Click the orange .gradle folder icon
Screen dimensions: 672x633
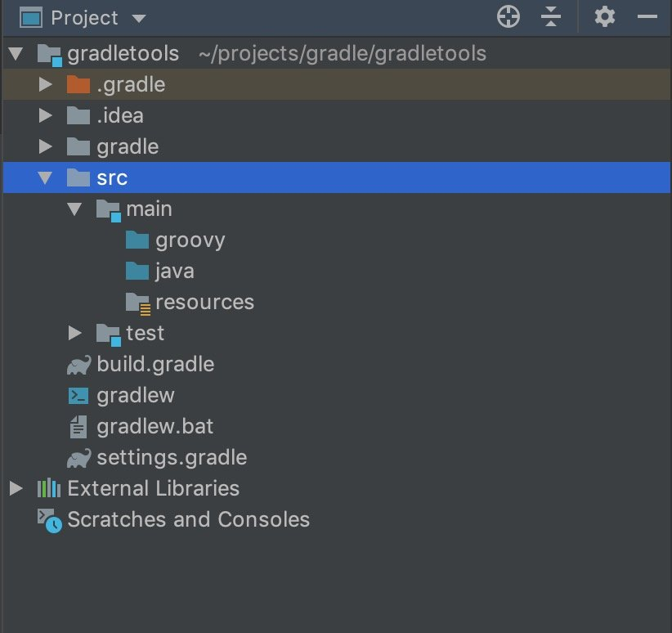[x=78, y=84]
